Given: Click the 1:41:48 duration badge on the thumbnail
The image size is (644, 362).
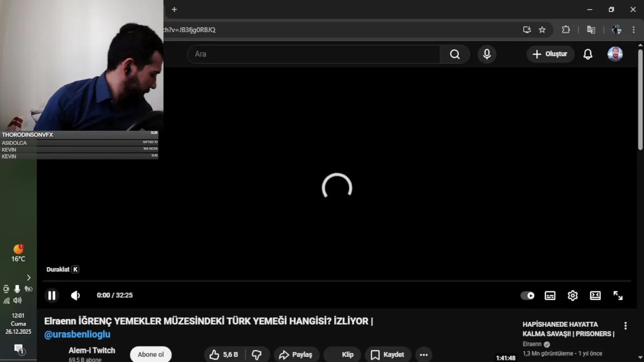Looking at the screenshot, I should 506,358.
